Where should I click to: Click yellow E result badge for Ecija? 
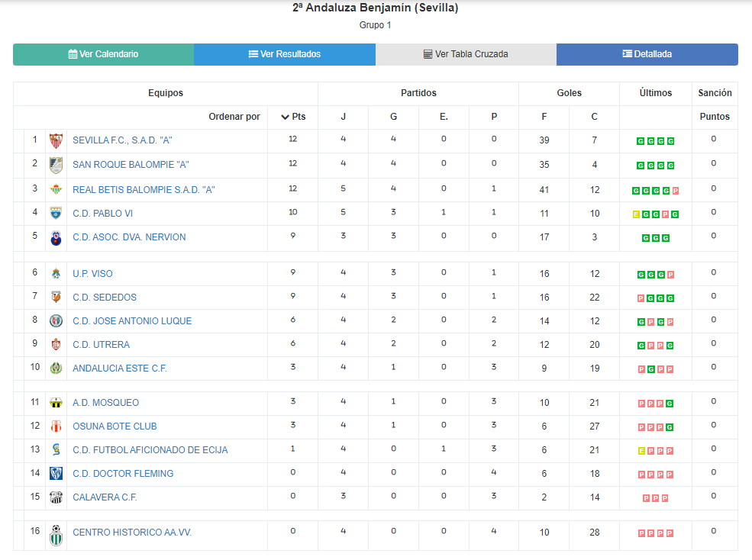(641, 451)
